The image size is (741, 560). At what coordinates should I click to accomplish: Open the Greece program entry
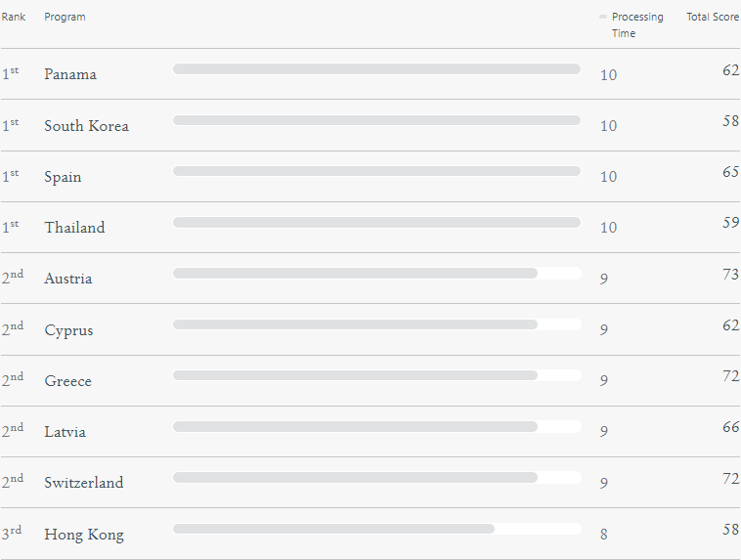tap(68, 381)
